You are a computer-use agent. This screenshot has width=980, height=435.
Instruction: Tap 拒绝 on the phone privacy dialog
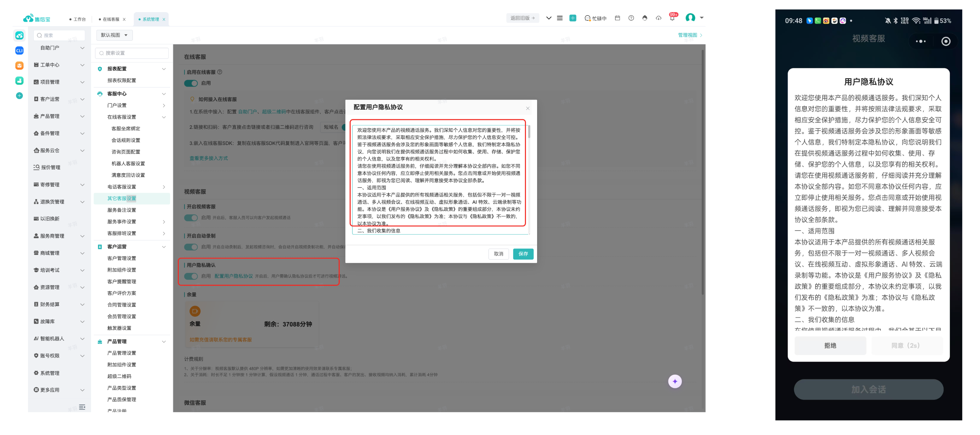click(830, 345)
